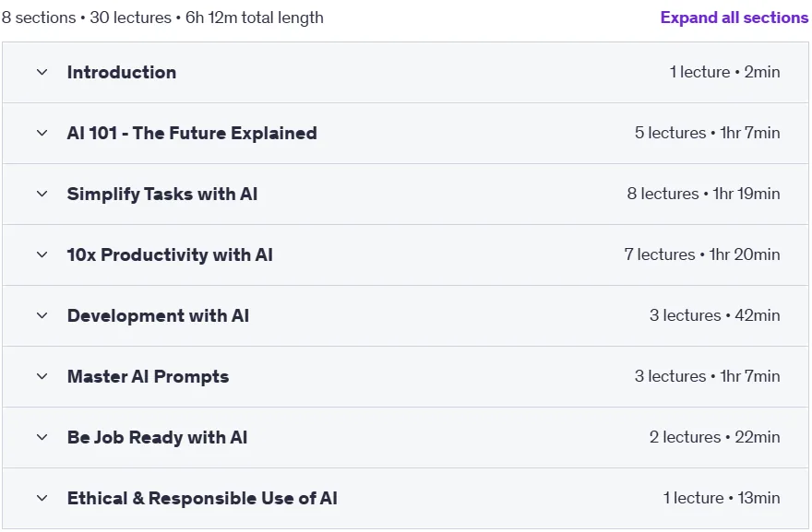Expand the Introduction section chevron
812x532 pixels.
42,73
